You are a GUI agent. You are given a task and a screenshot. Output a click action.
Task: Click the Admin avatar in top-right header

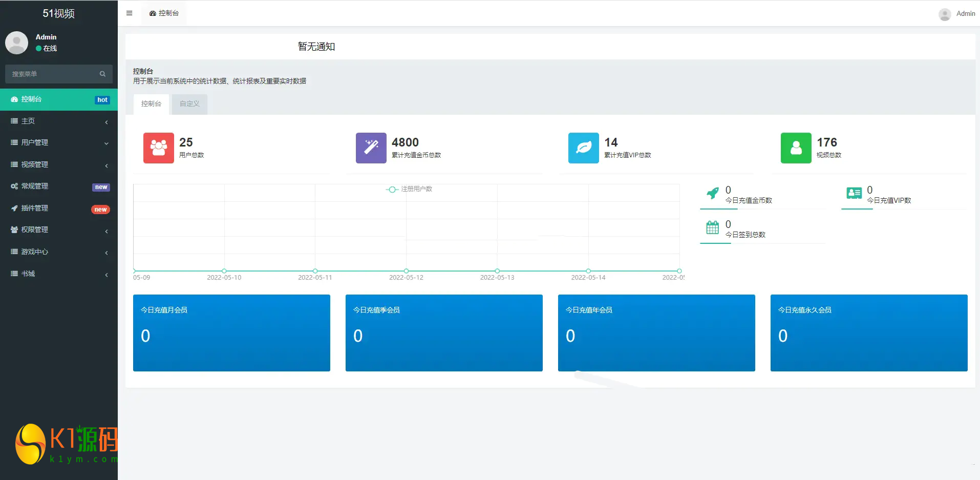945,14
